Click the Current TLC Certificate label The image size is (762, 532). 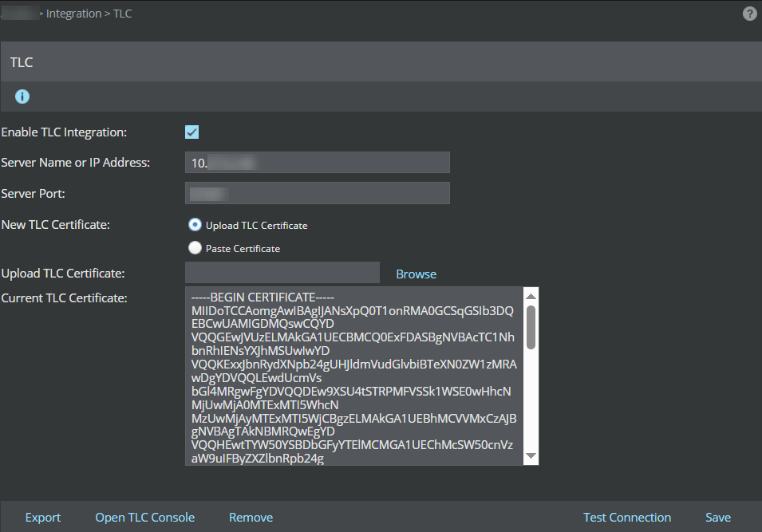[64, 298]
